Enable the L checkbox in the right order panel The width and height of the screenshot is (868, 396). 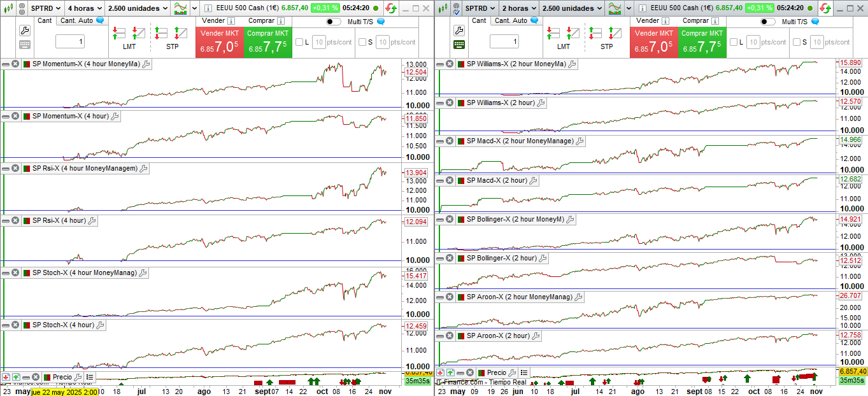click(733, 42)
